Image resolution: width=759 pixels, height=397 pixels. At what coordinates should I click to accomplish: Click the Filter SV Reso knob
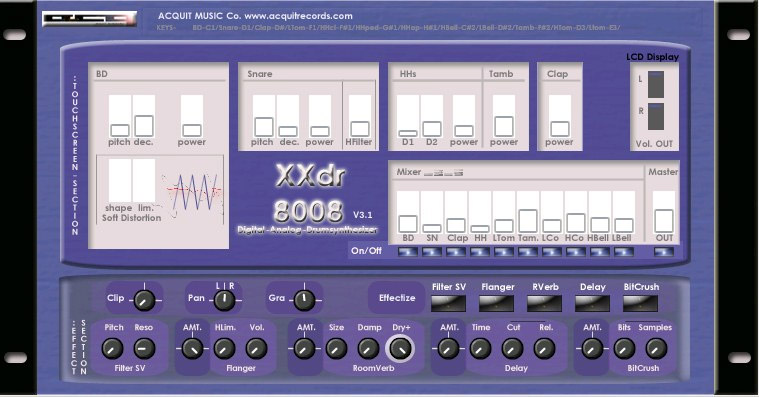click(x=144, y=348)
